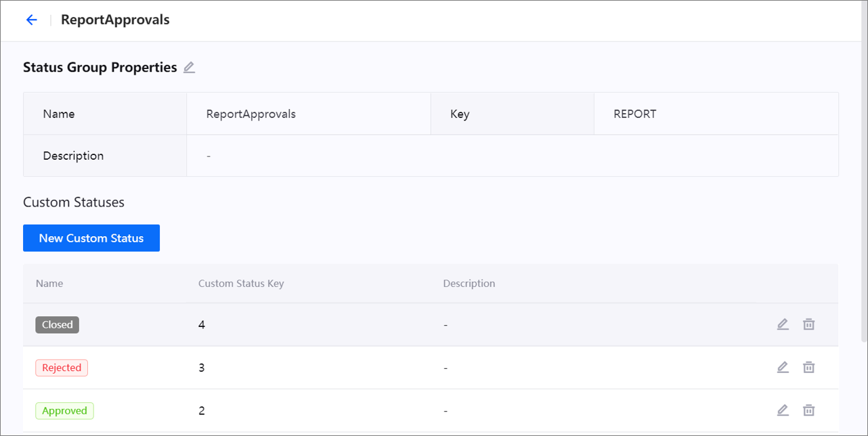
Task: Click the New Custom Status button
Action: (91, 238)
